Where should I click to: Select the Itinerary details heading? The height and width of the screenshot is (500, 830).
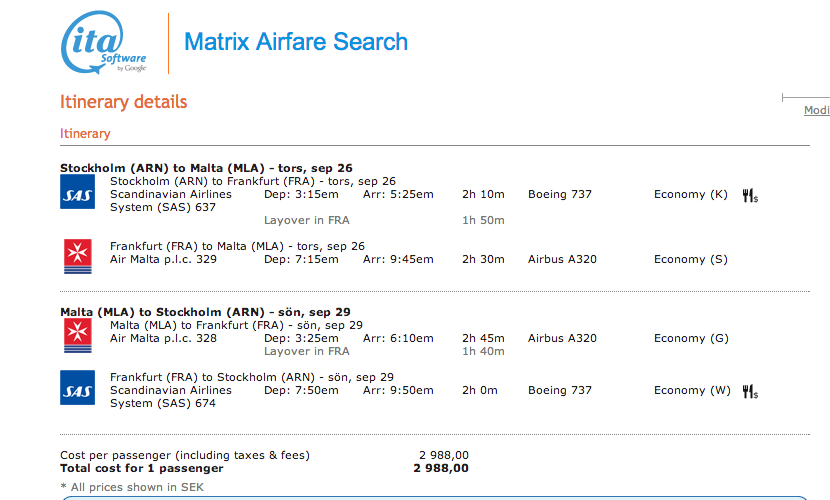click(x=123, y=102)
